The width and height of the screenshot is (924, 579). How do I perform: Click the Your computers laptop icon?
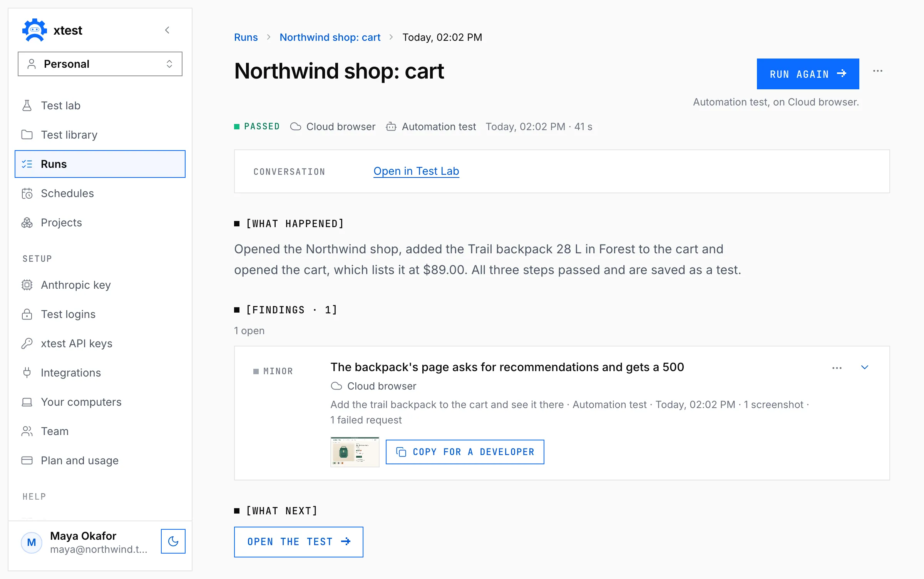pos(27,402)
